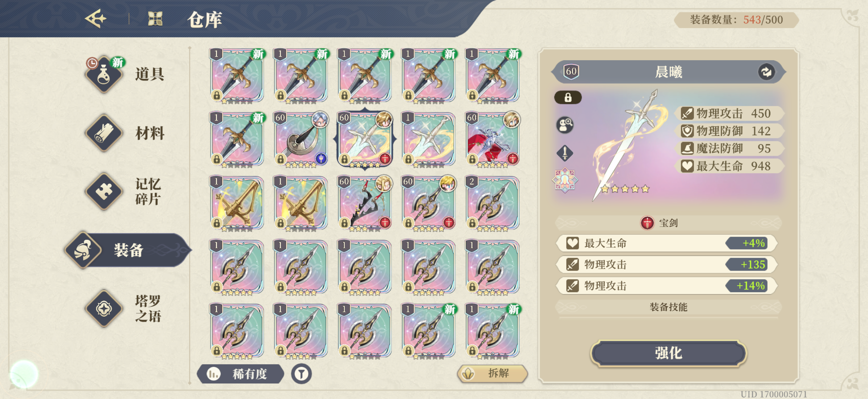Click the character search icon in detail panel
Image resolution: width=868 pixels, height=399 pixels.
pyautogui.click(x=565, y=125)
